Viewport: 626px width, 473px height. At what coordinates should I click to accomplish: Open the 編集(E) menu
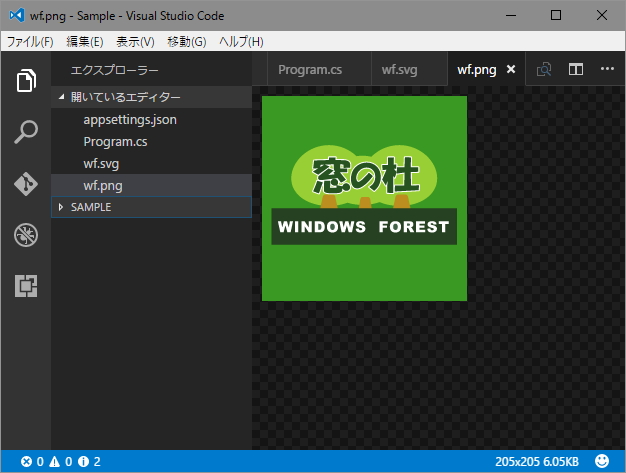85,42
